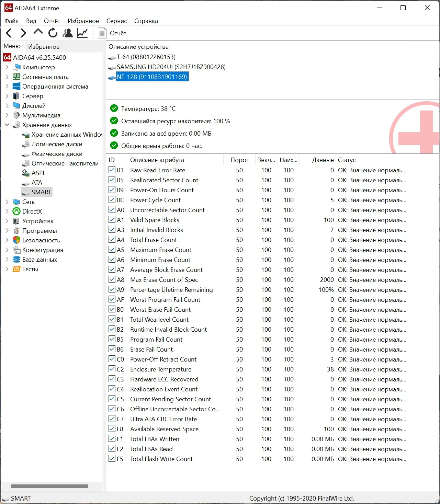The width and height of the screenshot is (440, 504).
Task: Expand the Тесты tree node
Action: 7,269
